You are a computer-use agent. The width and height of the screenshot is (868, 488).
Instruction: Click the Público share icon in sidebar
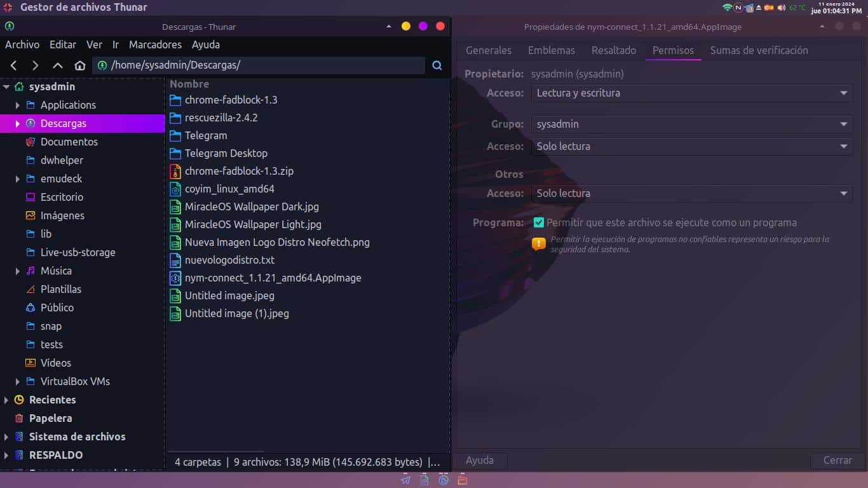coord(31,308)
